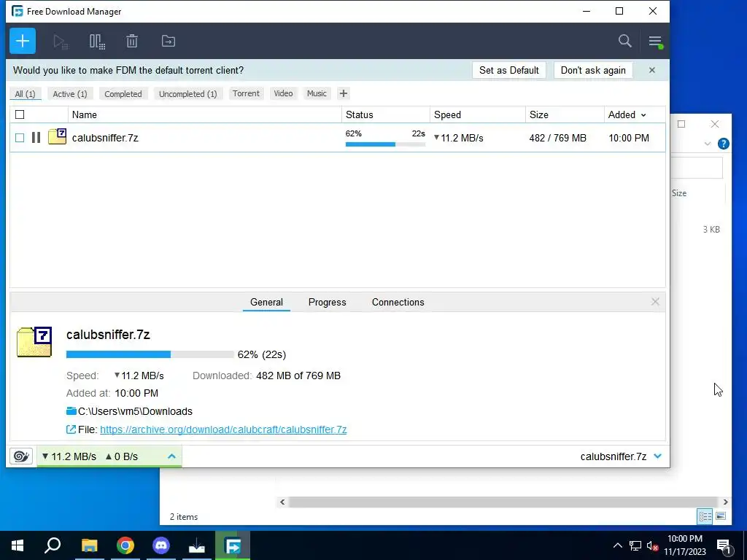This screenshot has height=560, width=747.
Task: Switch to the General details tab
Action: [x=266, y=302]
